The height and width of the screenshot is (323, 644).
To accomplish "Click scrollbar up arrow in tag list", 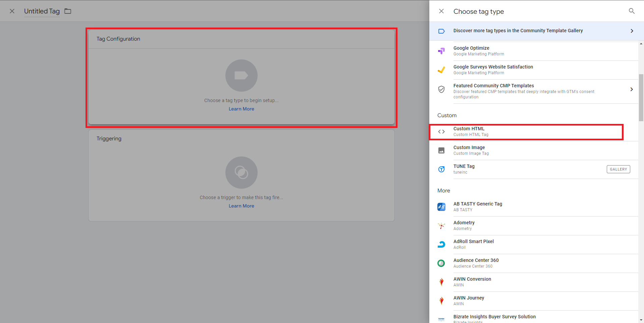I will [641, 44].
